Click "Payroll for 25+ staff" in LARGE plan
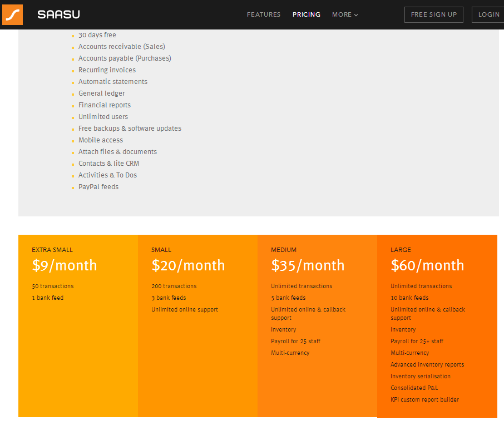Image resolution: width=504 pixels, height=425 pixels. (x=417, y=341)
